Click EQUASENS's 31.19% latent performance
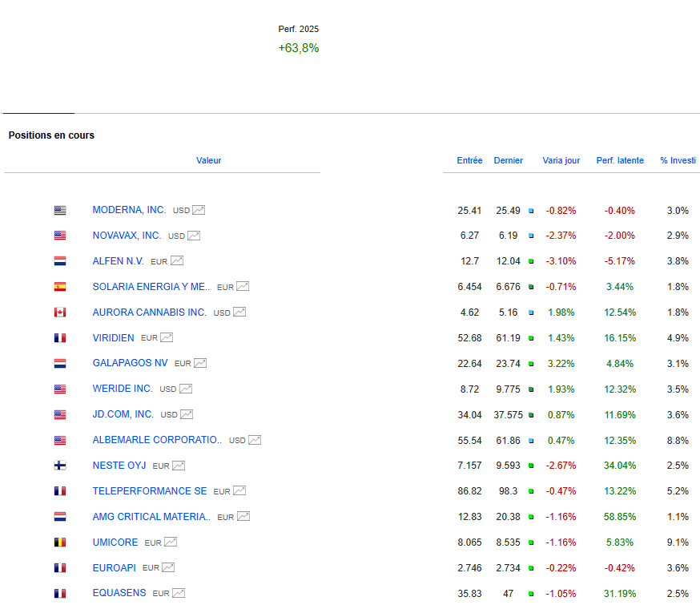Screen dimensions: 700x609 tap(620, 594)
